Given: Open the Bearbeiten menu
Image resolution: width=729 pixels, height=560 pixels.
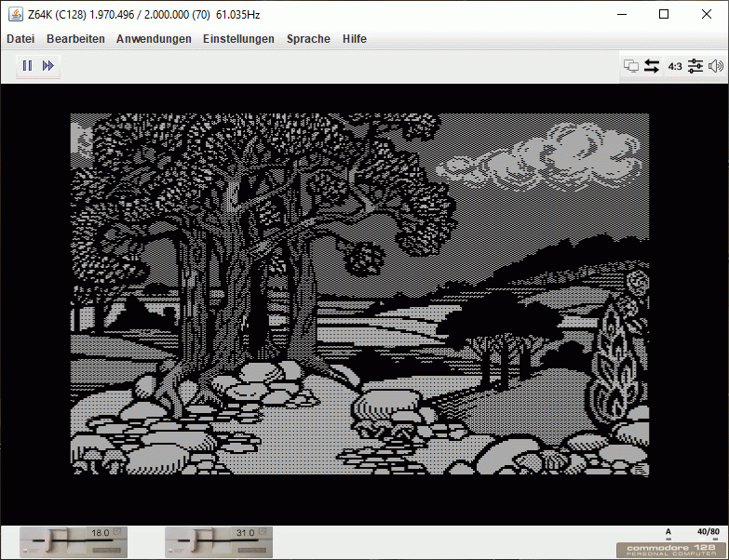Looking at the screenshot, I should coord(75,39).
